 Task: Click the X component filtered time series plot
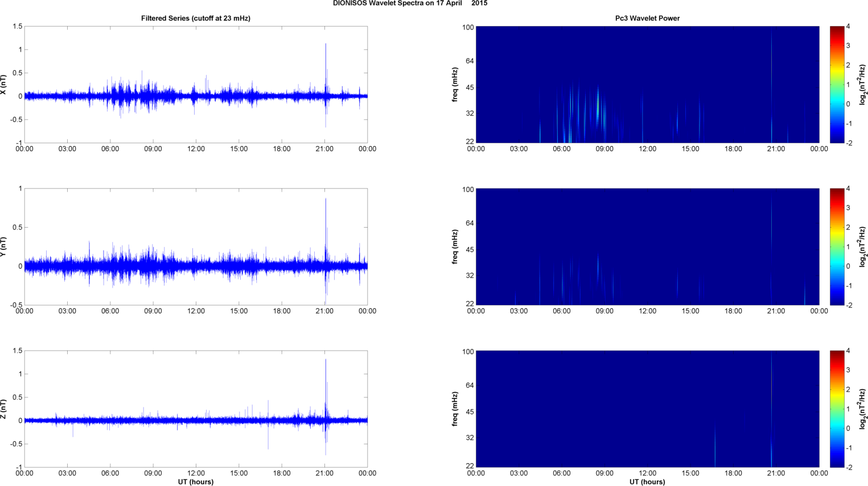196,85
